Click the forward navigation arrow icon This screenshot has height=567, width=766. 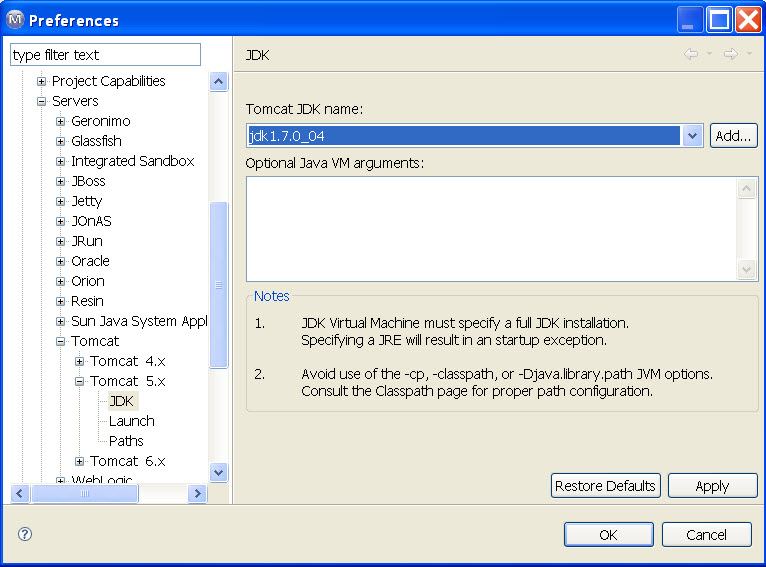[731, 54]
